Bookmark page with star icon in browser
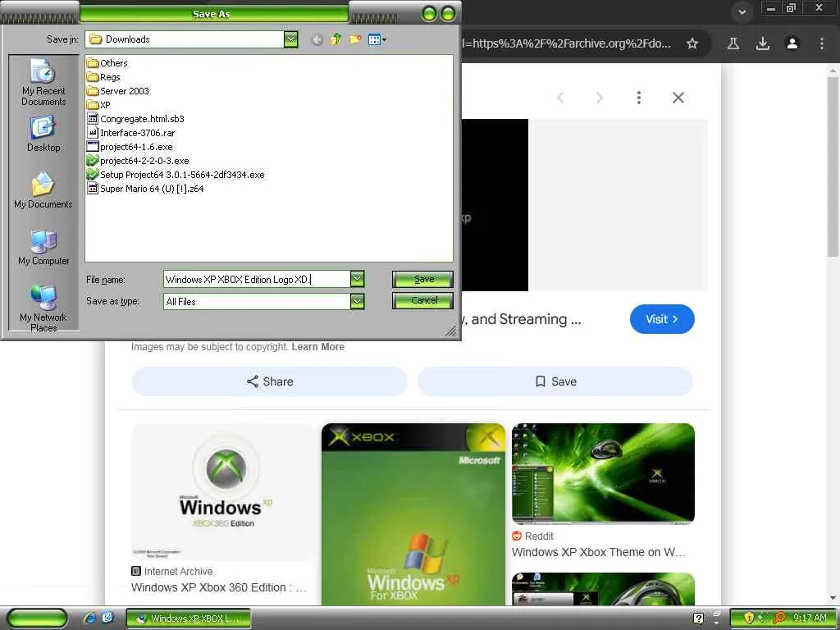This screenshot has width=840, height=630. click(692, 43)
